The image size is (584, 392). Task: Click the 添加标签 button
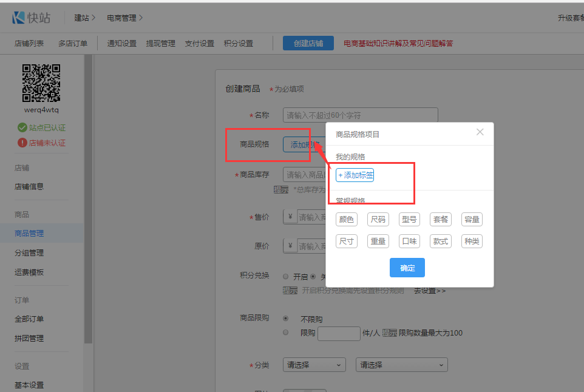point(356,175)
